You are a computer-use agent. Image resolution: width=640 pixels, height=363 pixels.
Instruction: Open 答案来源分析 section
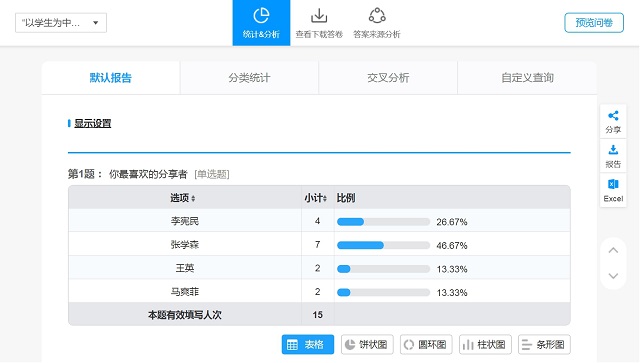pos(377,23)
